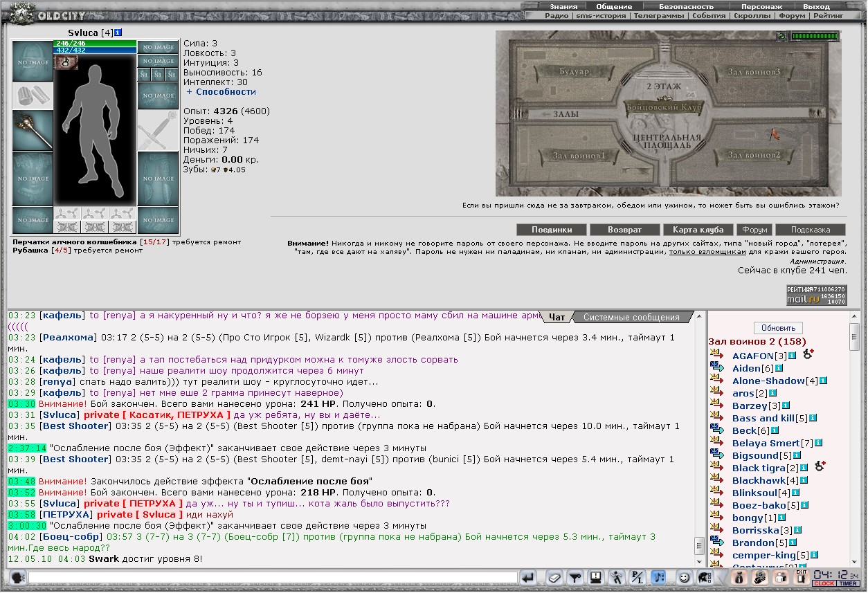Open the Карта клуба button
The width and height of the screenshot is (868, 593).
pos(698,230)
